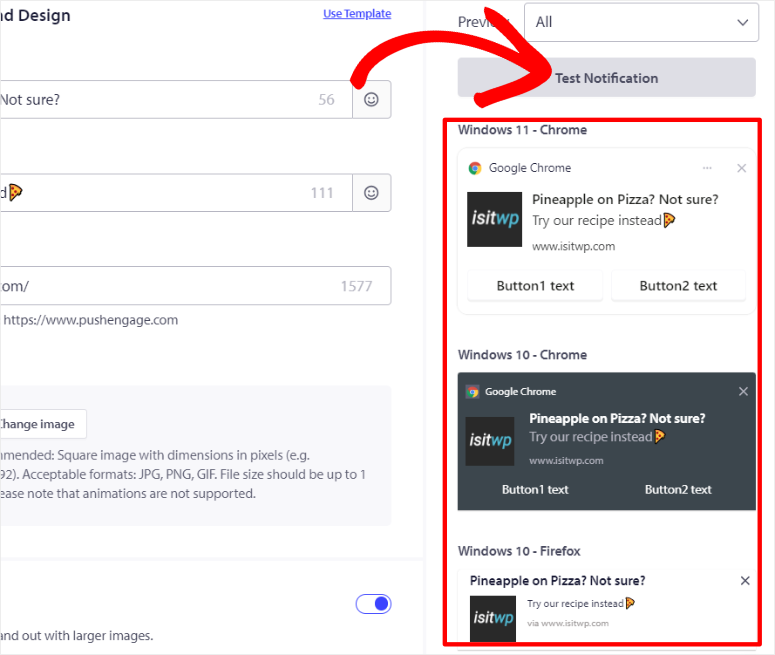Click Button1 text in Windows 11 preview
Screen dimensions: 775x655
[535, 286]
